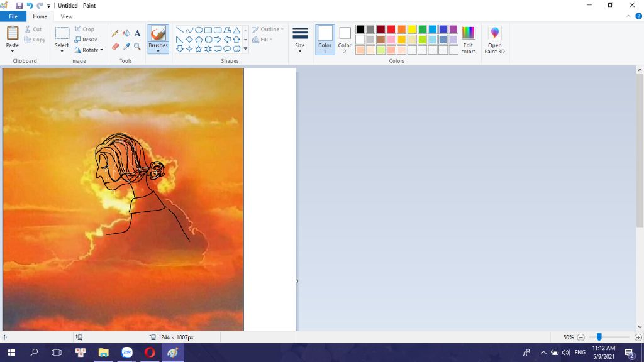Open Opera browser from the taskbar

pyautogui.click(x=150, y=353)
